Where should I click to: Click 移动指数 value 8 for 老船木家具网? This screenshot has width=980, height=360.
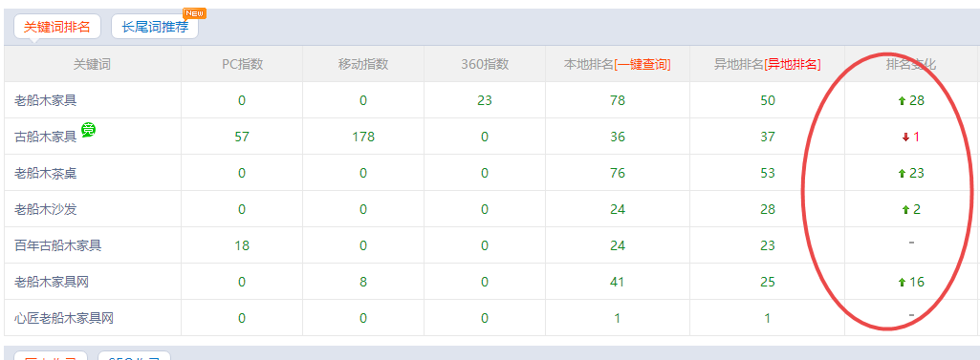363,282
